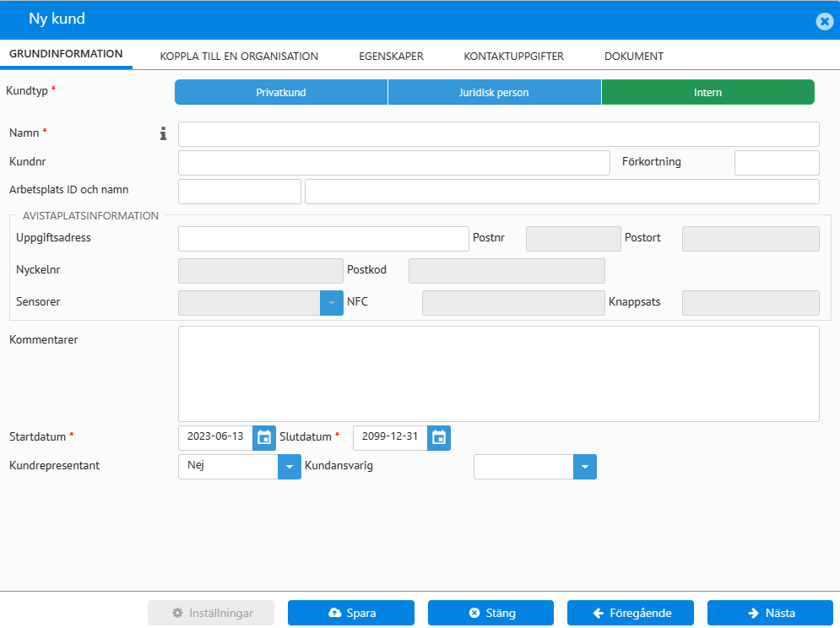Image resolution: width=840 pixels, height=628 pixels.
Task: Select Privatkund customer type
Action: (x=281, y=92)
